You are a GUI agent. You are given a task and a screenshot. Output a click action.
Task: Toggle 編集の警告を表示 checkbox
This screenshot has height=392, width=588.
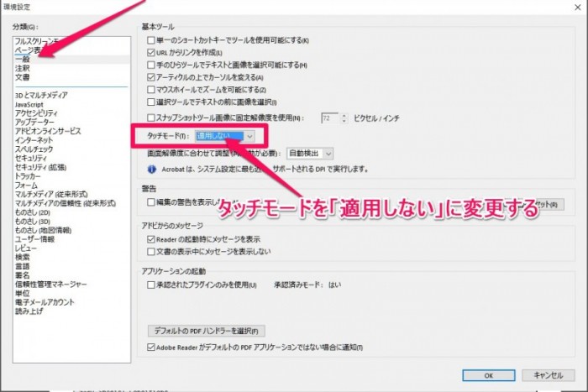pos(151,202)
